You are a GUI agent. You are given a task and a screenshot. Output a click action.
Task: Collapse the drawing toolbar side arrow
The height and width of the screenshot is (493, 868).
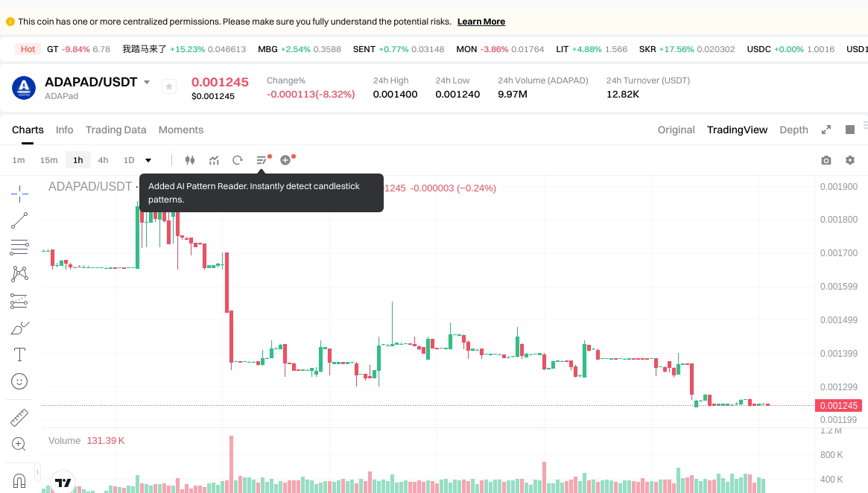click(x=38, y=473)
